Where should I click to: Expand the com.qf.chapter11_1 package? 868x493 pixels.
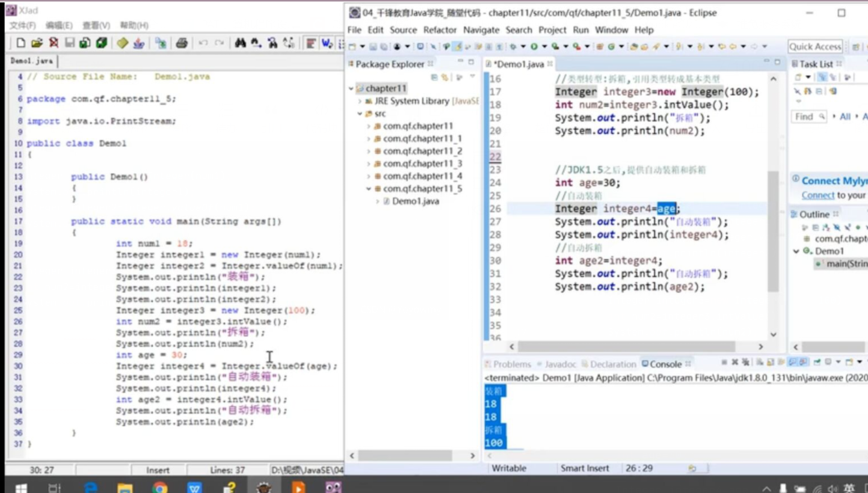click(369, 139)
